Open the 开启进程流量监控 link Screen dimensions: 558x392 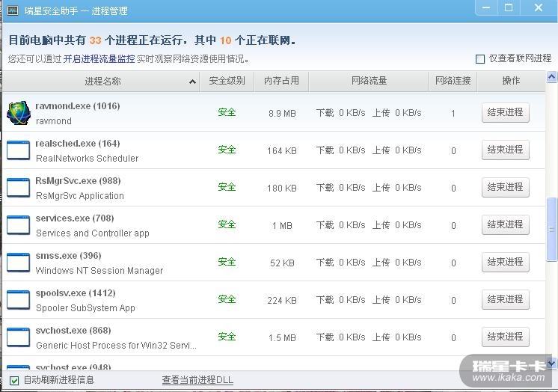pyautogui.click(x=99, y=58)
